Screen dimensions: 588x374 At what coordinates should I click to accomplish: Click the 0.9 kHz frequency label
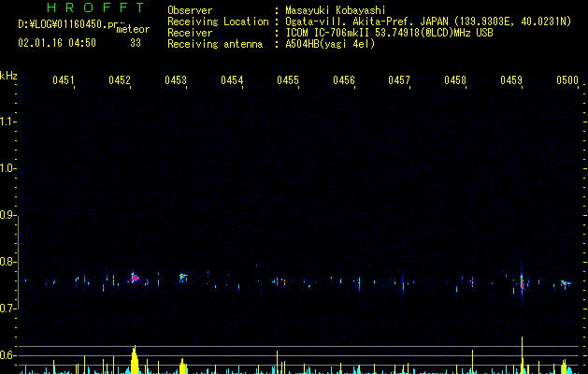[x=7, y=215]
